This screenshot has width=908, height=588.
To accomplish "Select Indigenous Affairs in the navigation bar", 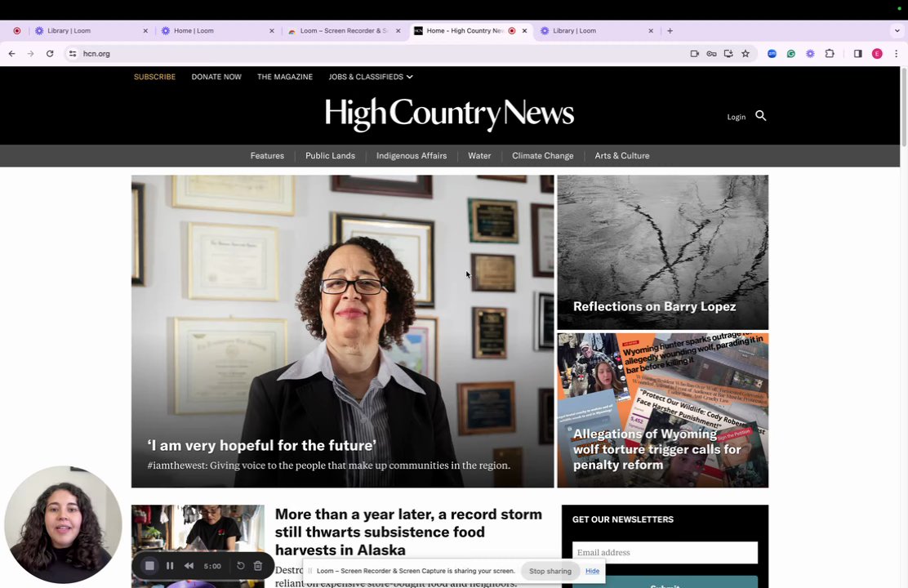I will tap(412, 156).
